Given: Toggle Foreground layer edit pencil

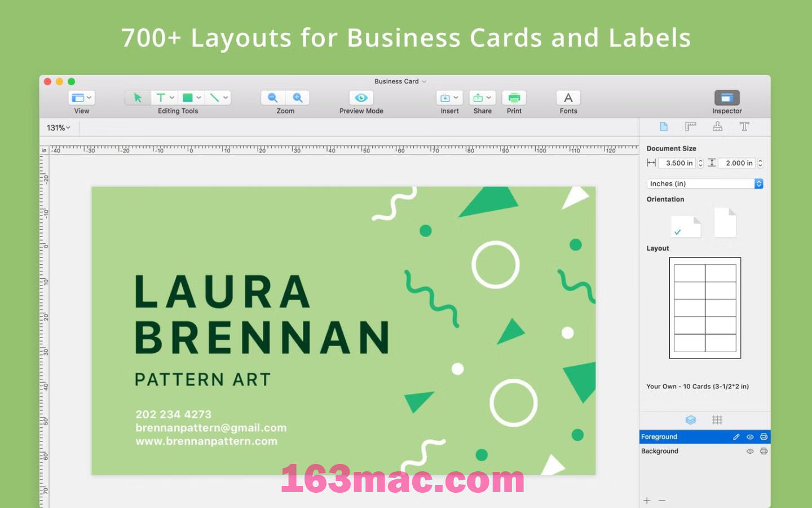Looking at the screenshot, I should pos(736,437).
